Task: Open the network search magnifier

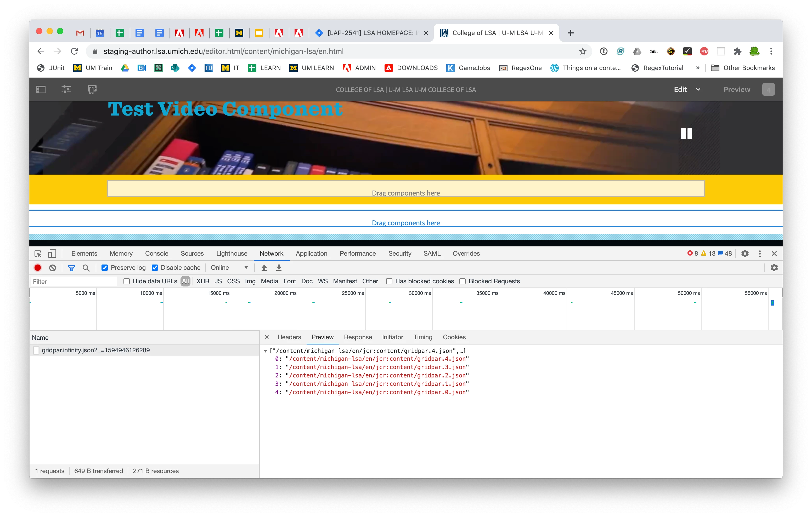Action: point(86,268)
